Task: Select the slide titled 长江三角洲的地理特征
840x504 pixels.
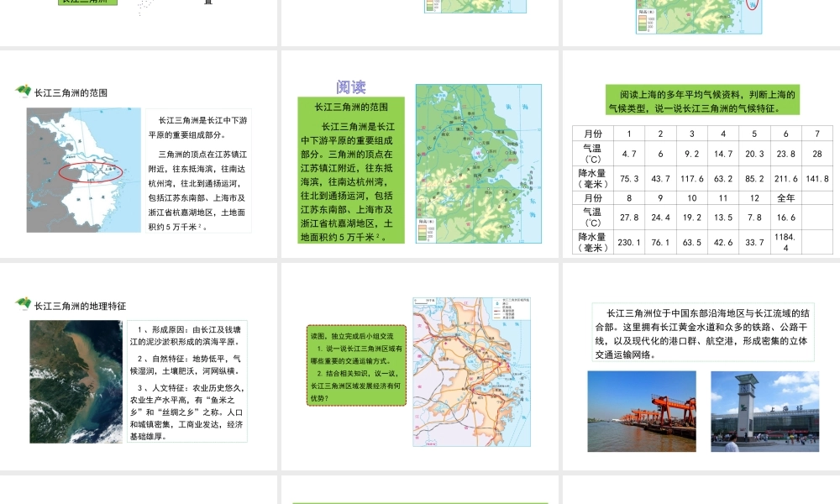Action: click(139, 366)
